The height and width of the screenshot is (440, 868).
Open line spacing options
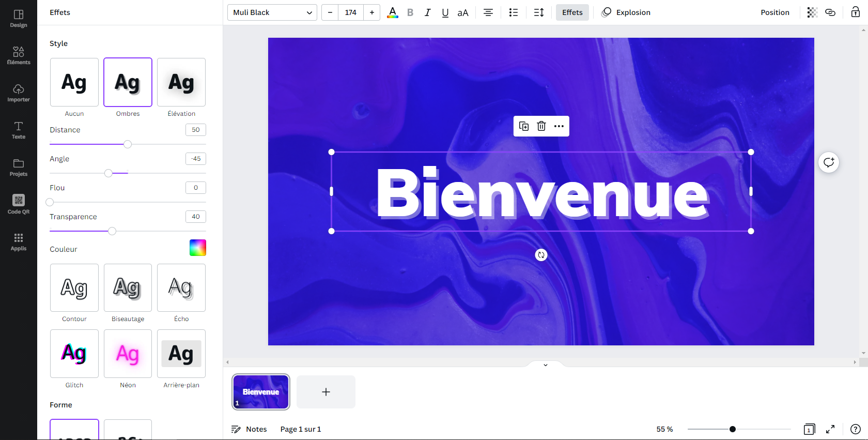click(538, 12)
